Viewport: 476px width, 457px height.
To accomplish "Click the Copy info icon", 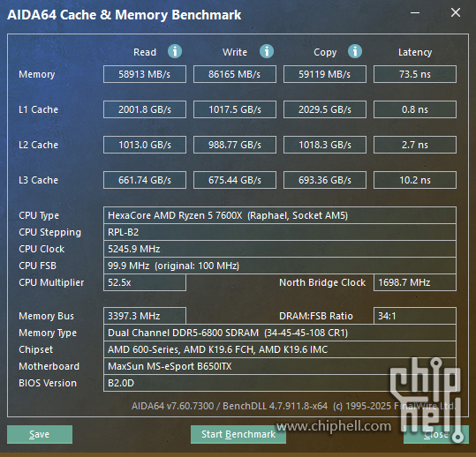I will point(355,51).
